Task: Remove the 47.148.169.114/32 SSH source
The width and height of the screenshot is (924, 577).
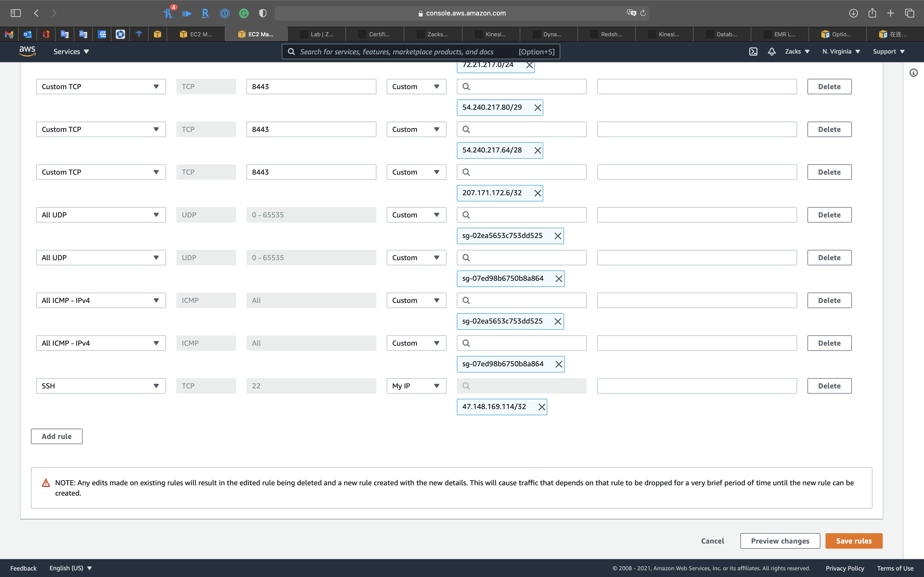Action: [x=541, y=407]
